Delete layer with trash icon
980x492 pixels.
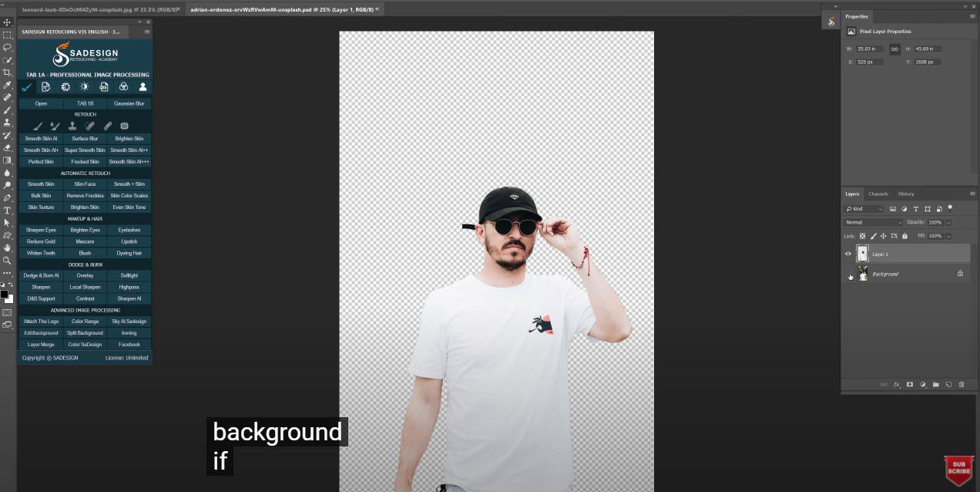[962, 384]
